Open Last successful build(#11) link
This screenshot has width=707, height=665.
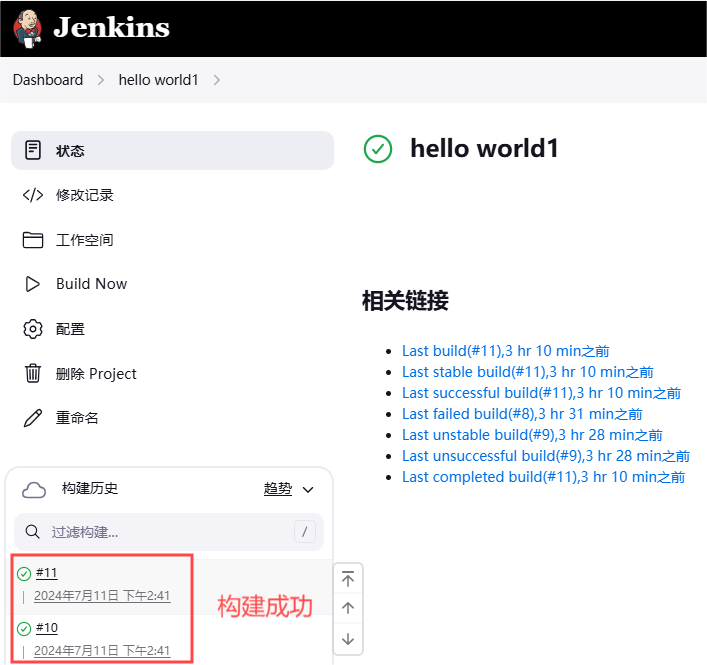541,393
